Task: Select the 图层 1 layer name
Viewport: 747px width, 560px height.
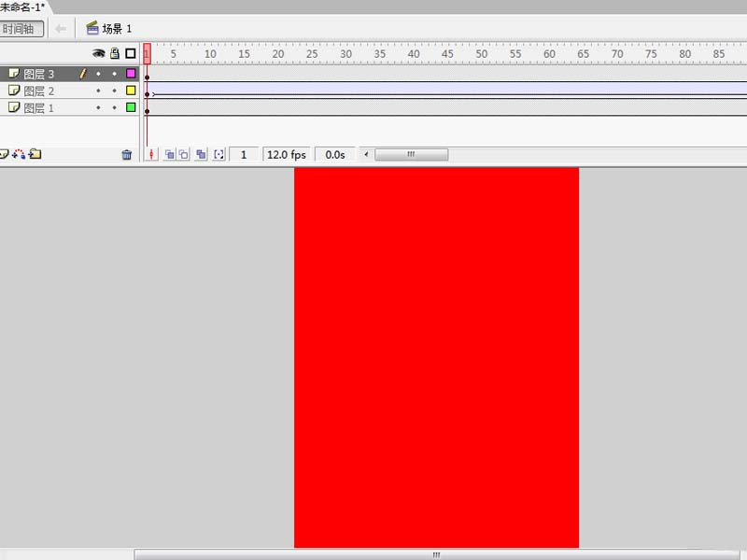Action: click(39, 108)
